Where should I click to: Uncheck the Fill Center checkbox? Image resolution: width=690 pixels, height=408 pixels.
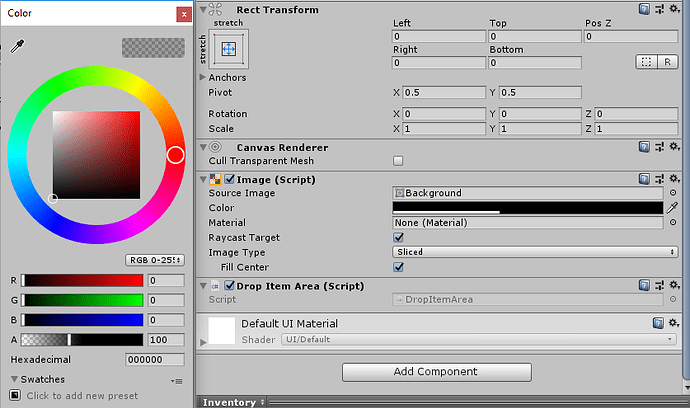click(x=398, y=267)
